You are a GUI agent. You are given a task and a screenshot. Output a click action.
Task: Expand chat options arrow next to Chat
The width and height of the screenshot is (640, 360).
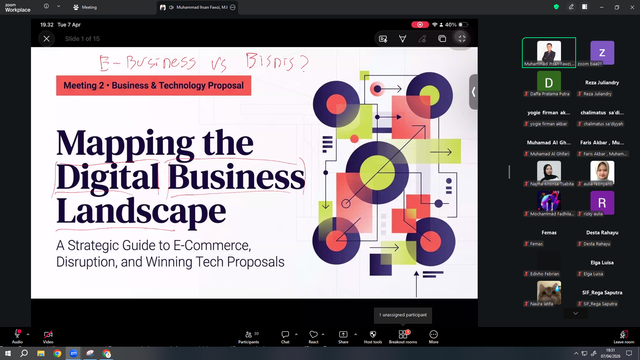click(296, 335)
